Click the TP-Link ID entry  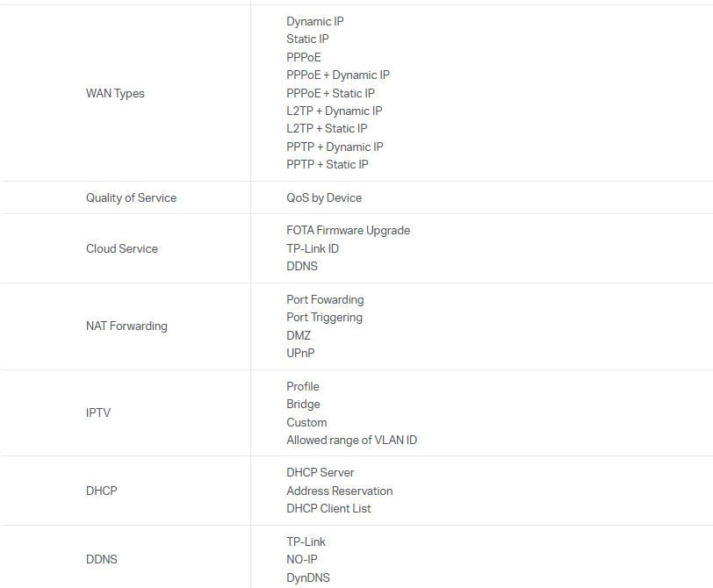[x=313, y=248]
